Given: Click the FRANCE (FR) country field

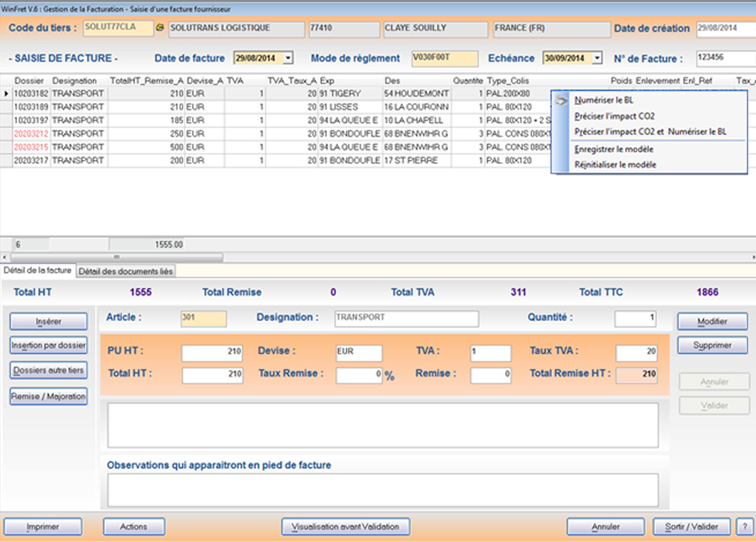Looking at the screenshot, I should point(551,28).
